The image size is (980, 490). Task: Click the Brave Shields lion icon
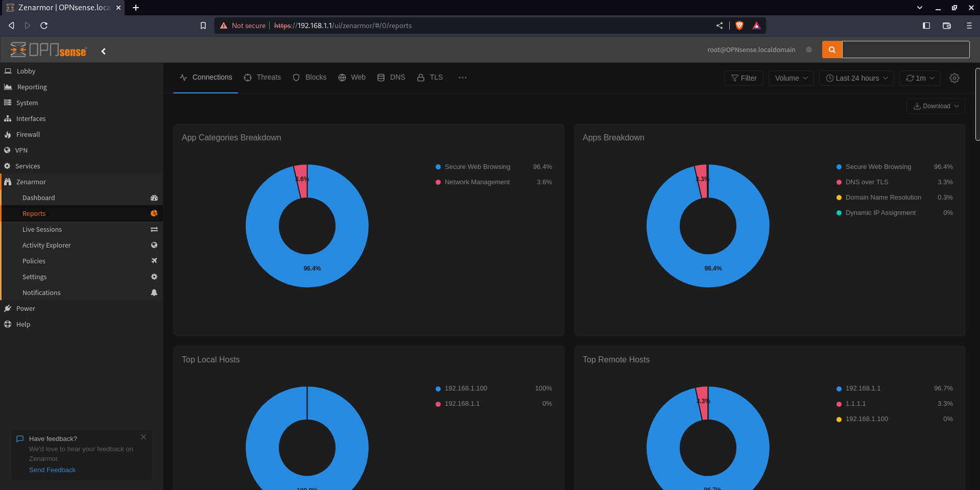(739, 26)
